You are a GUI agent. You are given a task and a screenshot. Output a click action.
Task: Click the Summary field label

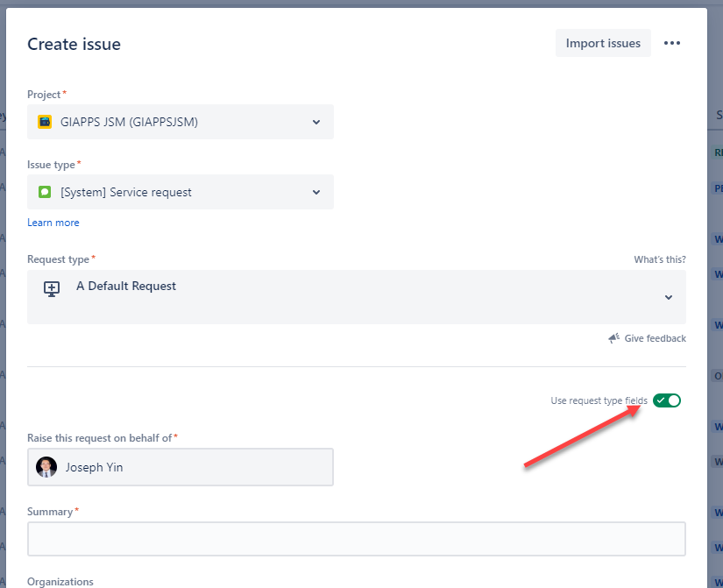(50, 512)
